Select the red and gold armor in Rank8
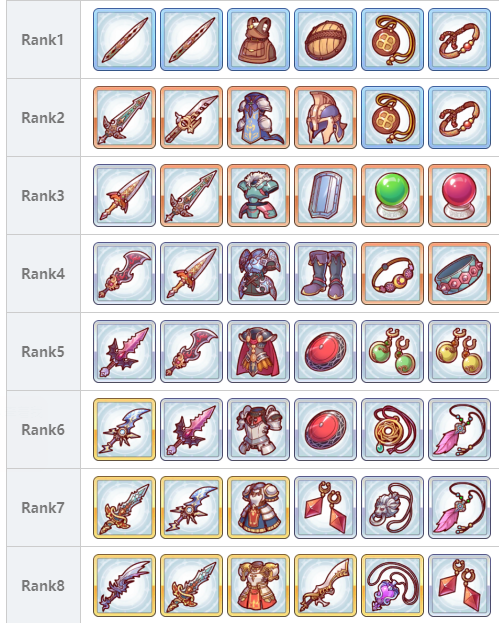Screen dimensions: 499x623 (258, 586)
